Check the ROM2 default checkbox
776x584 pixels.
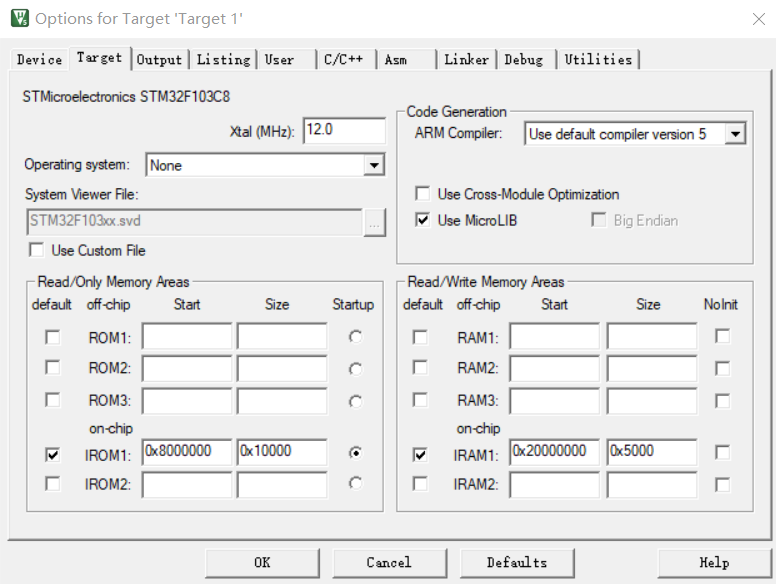(52, 368)
